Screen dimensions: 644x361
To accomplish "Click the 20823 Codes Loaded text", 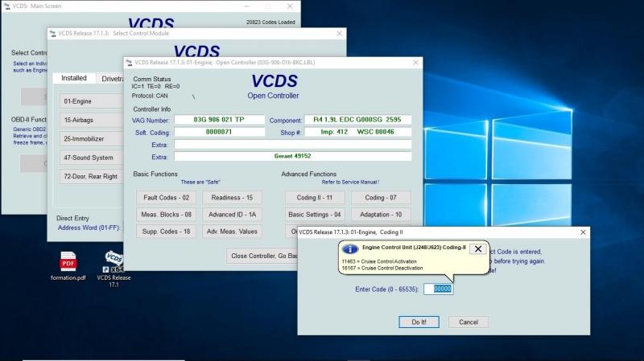I will pos(270,23).
